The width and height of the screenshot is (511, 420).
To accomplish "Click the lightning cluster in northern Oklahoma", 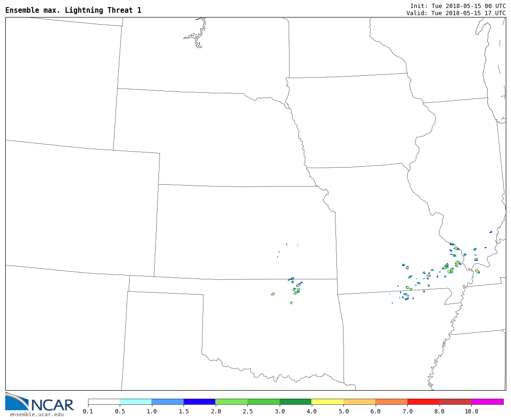I will tap(296, 288).
